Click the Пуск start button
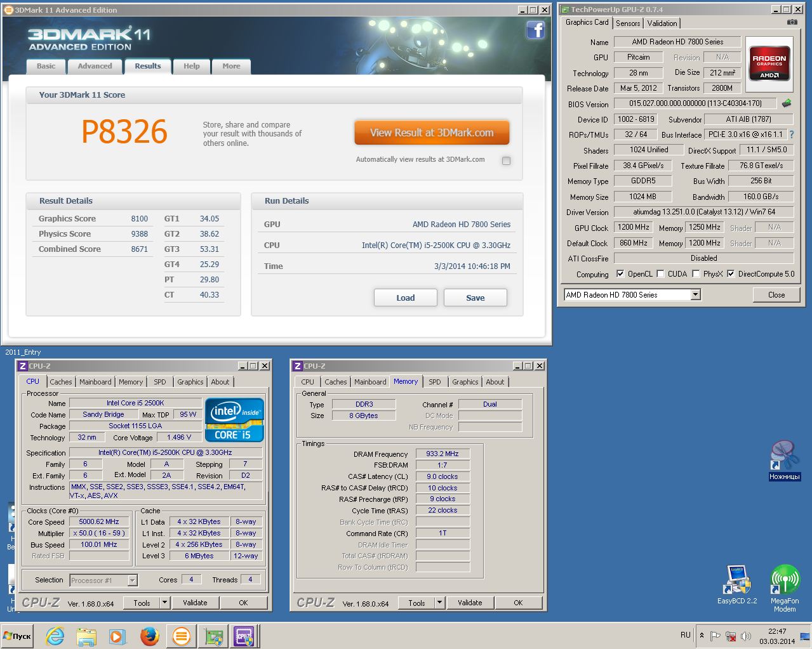The width and height of the screenshot is (812, 649). tap(17, 636)
